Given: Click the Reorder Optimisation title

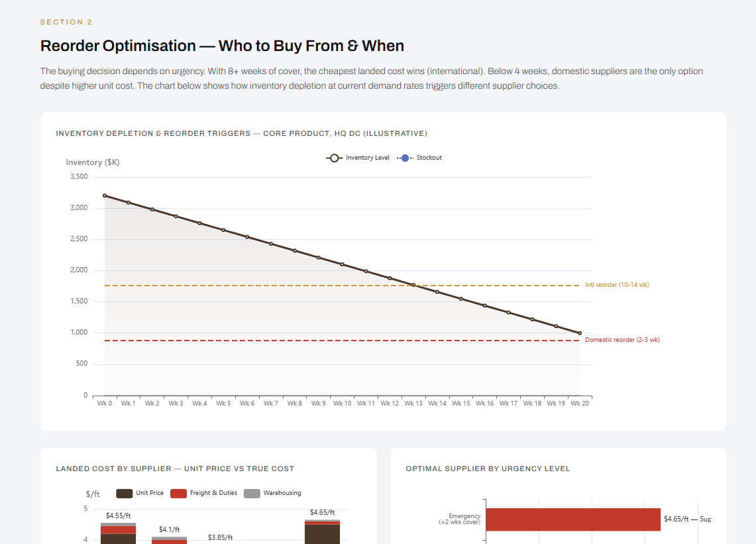Looking at the screenshot, I should click(x=222, y=46).
